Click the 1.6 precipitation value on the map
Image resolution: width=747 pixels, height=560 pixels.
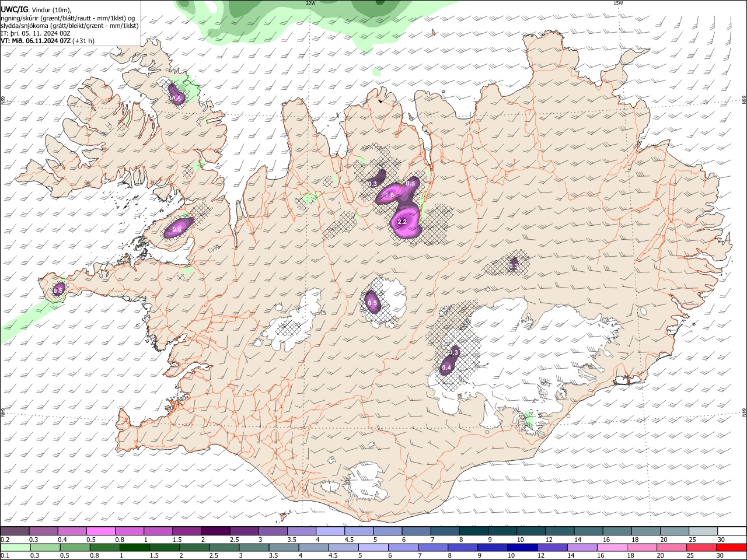pos(390,195)
